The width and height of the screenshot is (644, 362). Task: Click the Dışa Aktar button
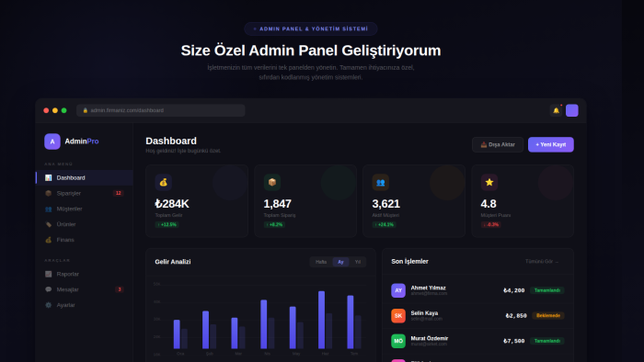click(x=498, y=145)
